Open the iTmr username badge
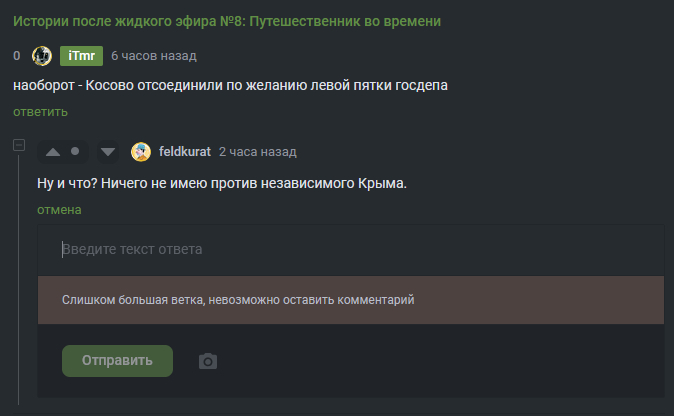This screenshot has width=674, height=416. point(81,56)
